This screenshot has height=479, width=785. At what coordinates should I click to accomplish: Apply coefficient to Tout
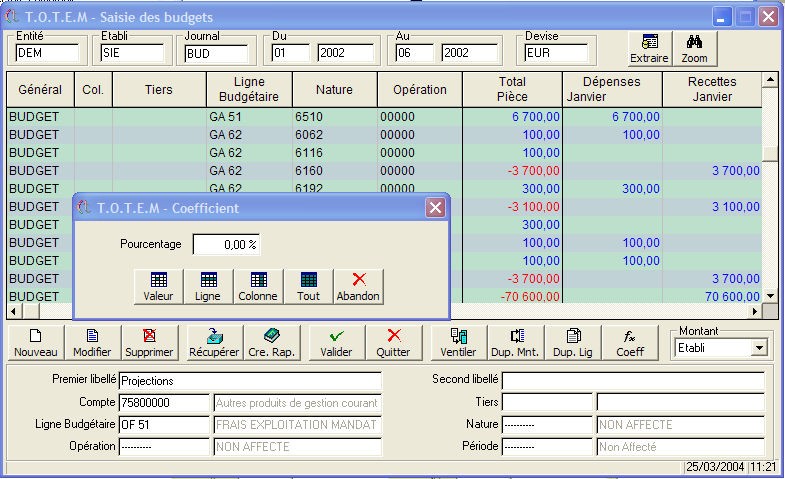tap(308, 286)
